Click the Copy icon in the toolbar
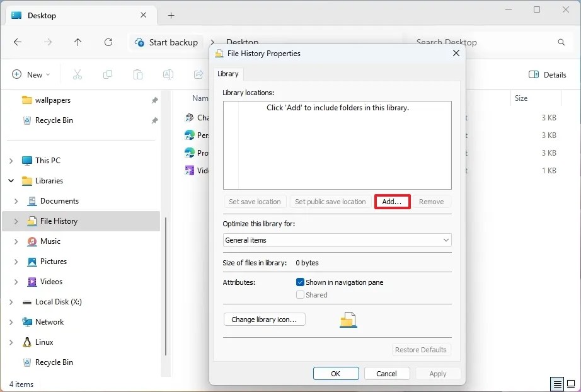This screenshot has height=392, width=581. [108, 74]
